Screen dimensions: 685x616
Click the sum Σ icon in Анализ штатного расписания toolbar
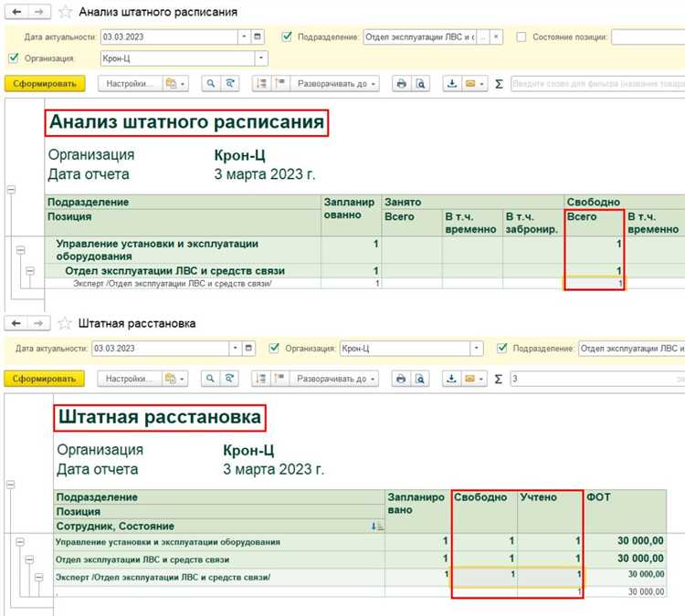point(499,84)
